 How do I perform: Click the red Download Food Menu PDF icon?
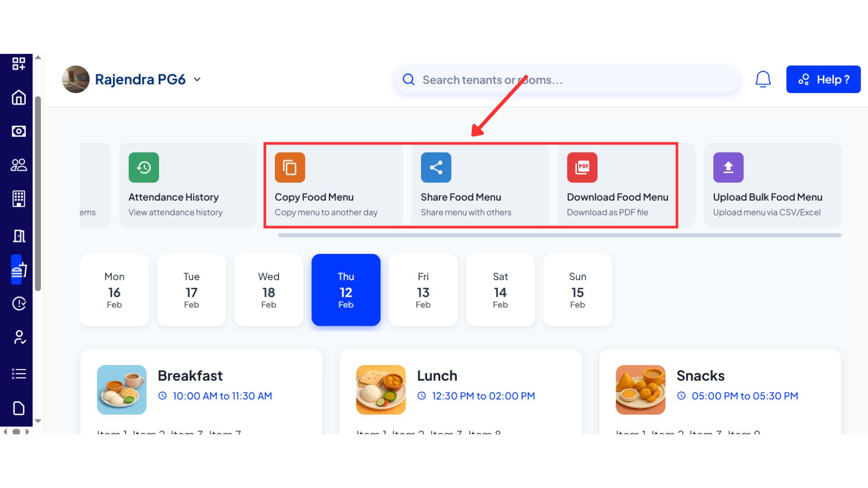tap(582, 168)
